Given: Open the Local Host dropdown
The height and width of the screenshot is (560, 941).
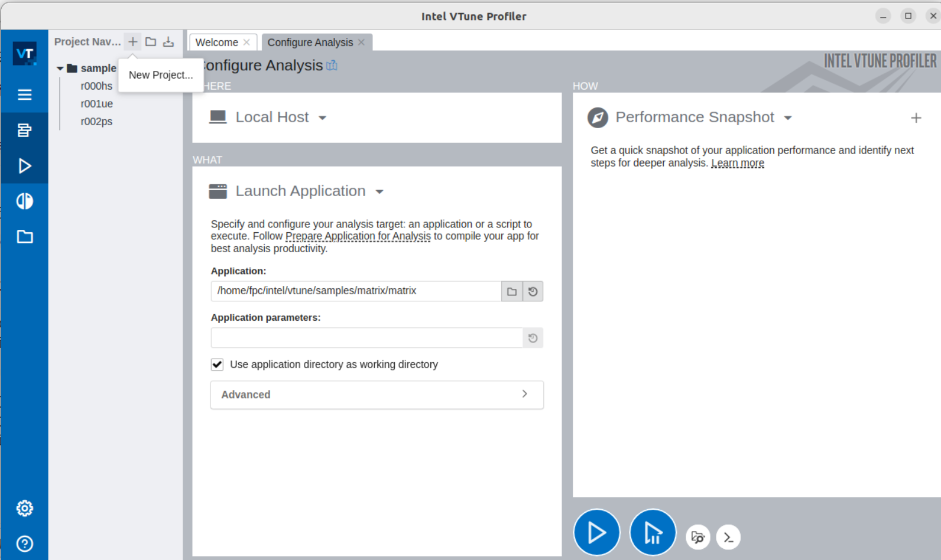Looking at the screenshot, I should coord(322,118).
